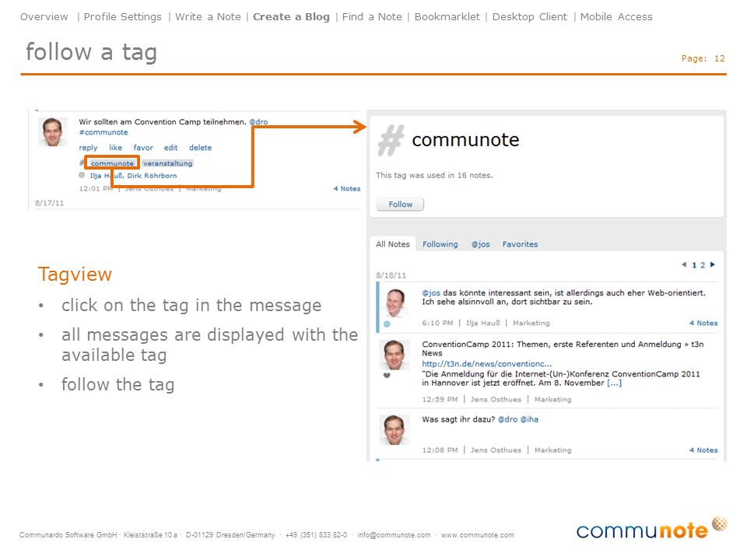This screenshot has height=560, width=747.
Task: Switch to the All Notes tab
Action: (x=392, y=244)
